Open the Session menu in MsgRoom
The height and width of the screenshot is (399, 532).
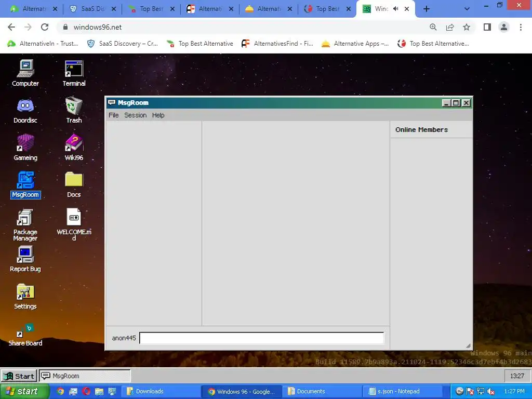pyautogui.click(x=136, y=115)
